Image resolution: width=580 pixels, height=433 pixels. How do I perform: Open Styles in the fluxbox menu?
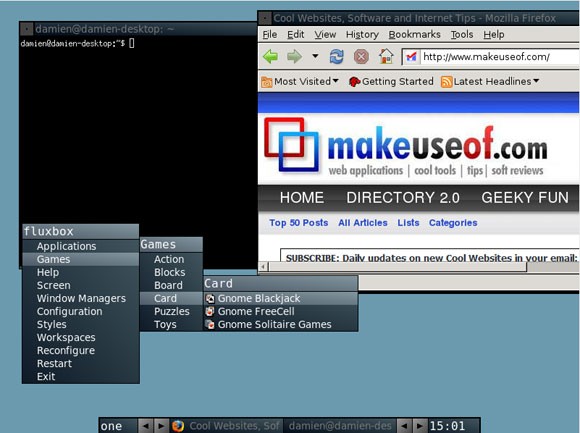pos(80,324)
